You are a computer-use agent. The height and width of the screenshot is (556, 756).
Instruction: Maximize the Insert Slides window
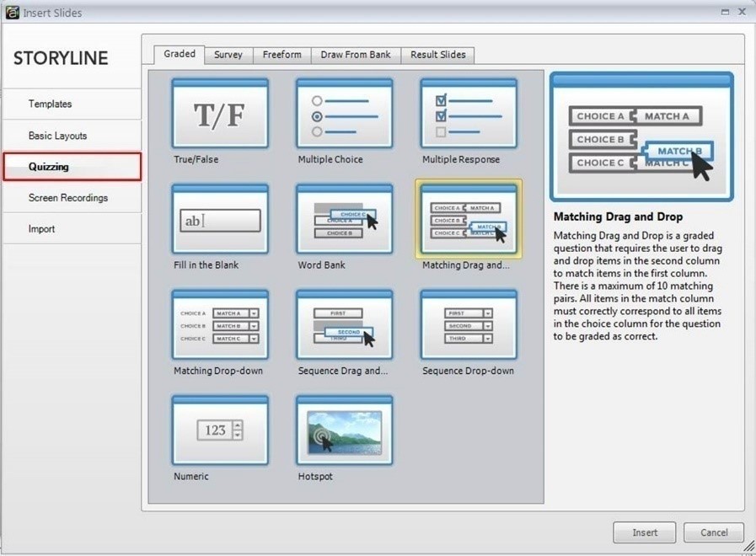725,12
